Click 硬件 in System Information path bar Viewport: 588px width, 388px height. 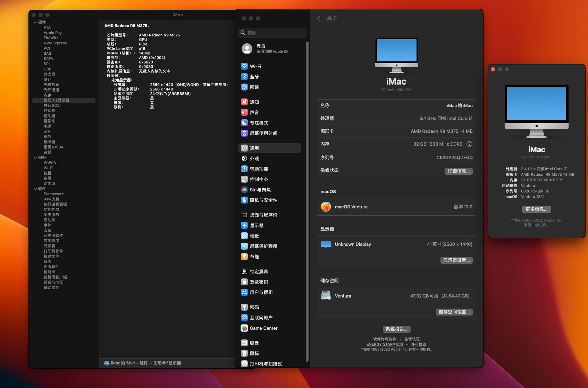(x=144, y=363)
